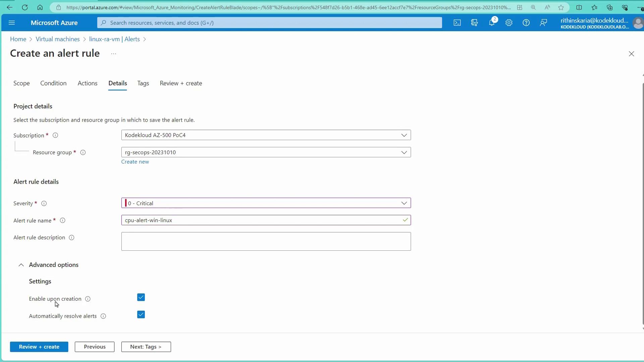Collapse the Advanced options section
644x362 pixels.
pyautogui.click(x=21, y=265)
